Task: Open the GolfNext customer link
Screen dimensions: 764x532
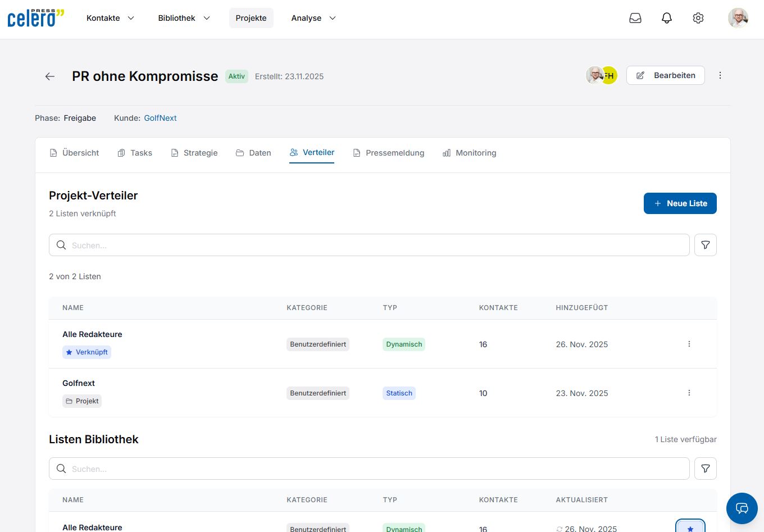Action: [160, 118]
